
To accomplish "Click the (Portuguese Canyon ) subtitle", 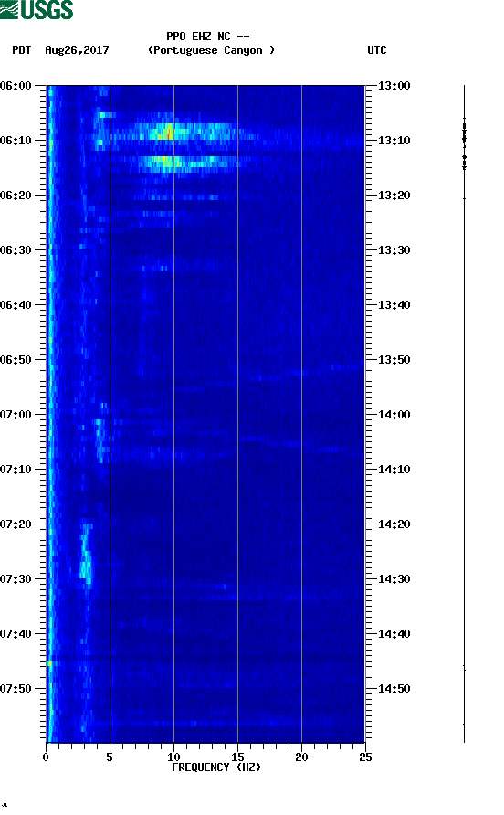I will tap(211, 50).
